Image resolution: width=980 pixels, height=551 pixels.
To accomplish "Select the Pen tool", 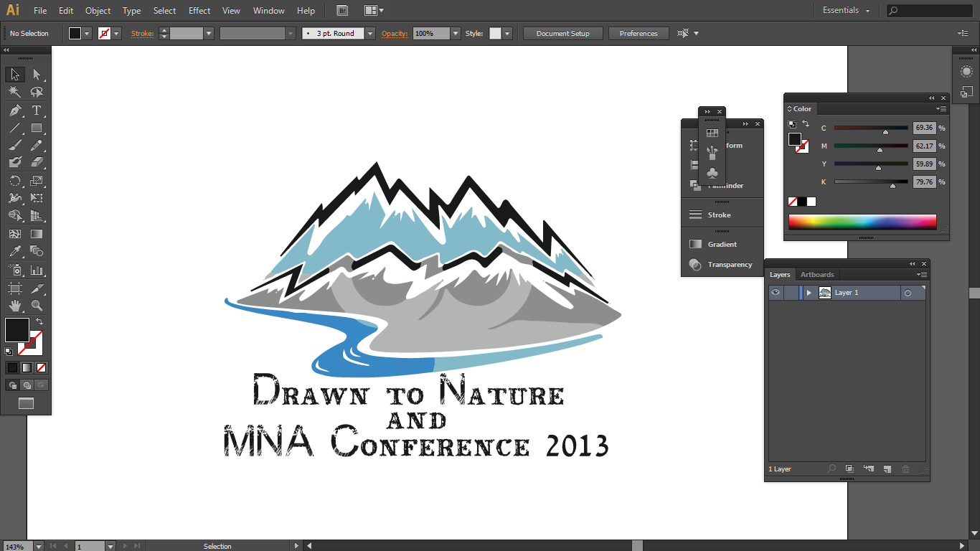I will click(14, 110).
